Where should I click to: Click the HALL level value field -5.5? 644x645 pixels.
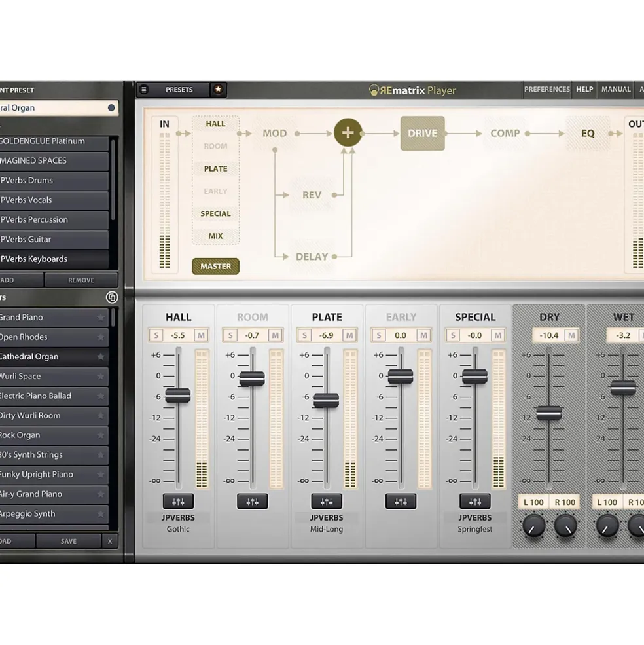tap(178, 335)
